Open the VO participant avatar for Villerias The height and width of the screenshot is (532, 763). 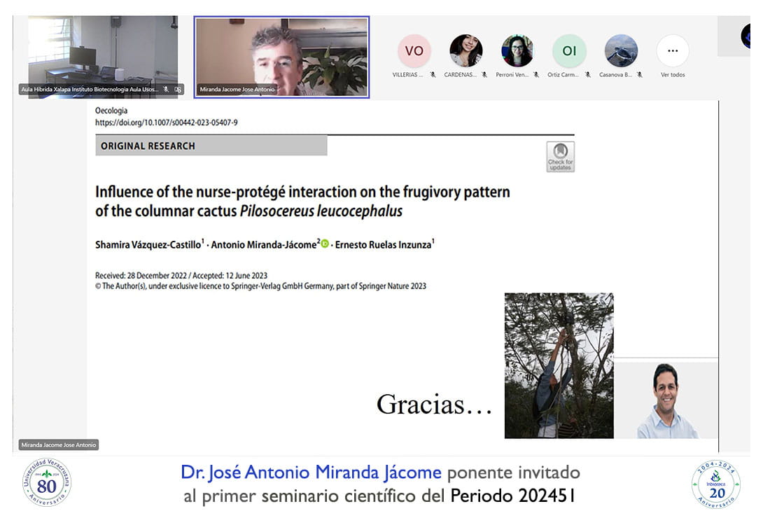click(414, 51)
